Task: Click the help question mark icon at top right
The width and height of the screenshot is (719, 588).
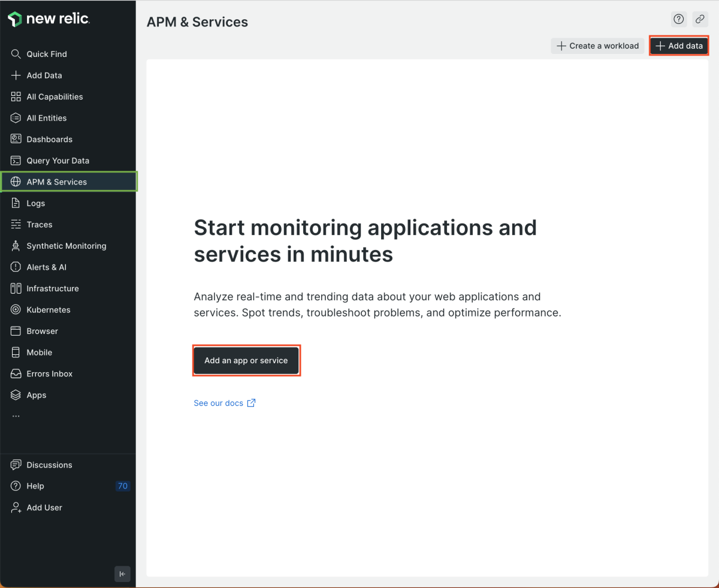Action: pyautogui.click(x=679, y=19)
